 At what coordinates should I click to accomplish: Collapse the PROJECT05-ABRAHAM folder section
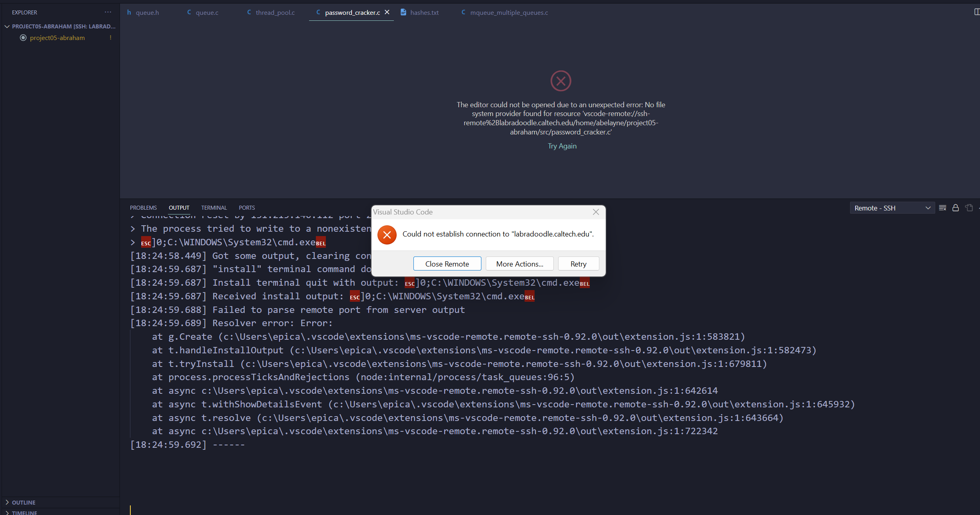(7, 26)
